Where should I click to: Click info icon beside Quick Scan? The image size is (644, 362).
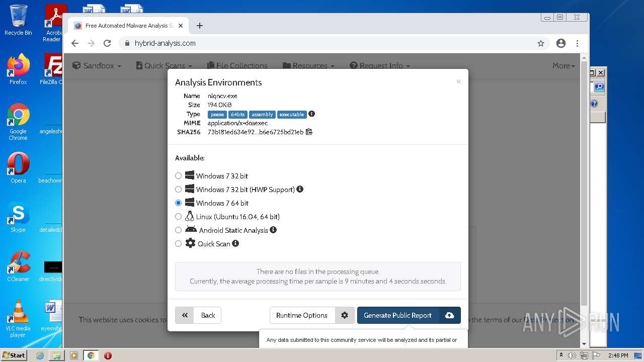coord(235,243)
